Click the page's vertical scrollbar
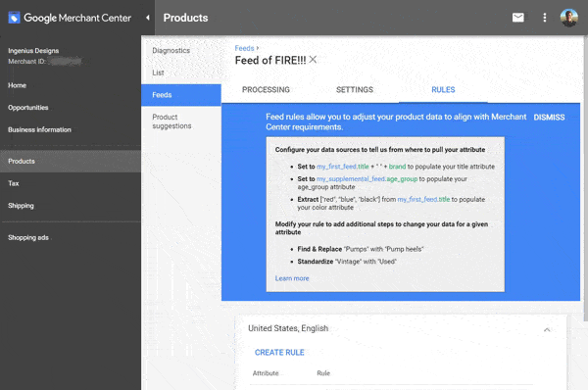The height and width of the screenshot is (390, 588). pyautogui.click(x=586, y=178)
